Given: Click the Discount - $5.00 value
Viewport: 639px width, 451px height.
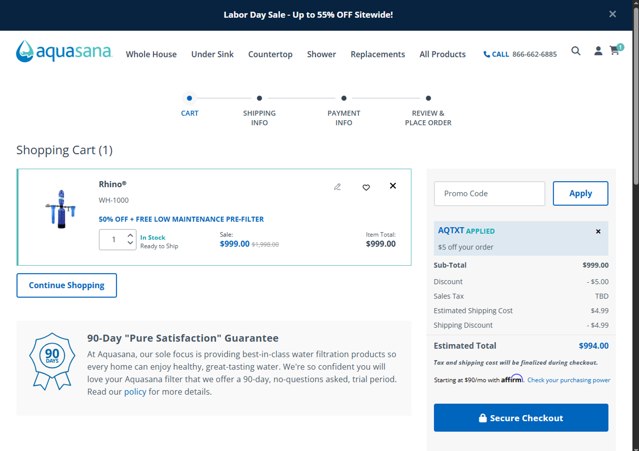Looking at the screenshot, I should pyautogui.click(x=598, y=282).
